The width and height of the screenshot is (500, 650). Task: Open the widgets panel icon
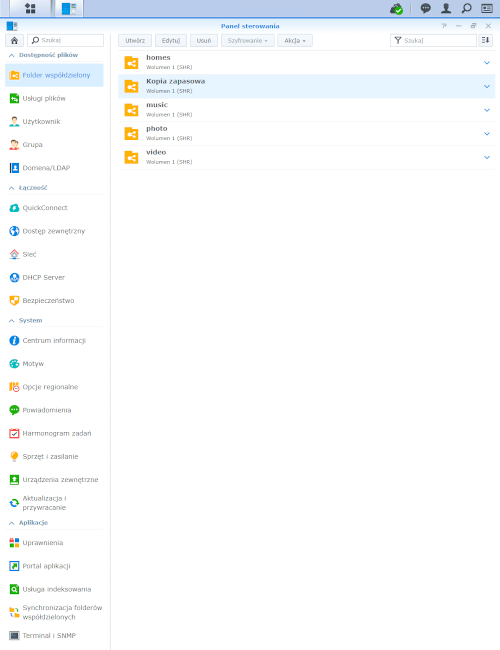click(487, 8)
